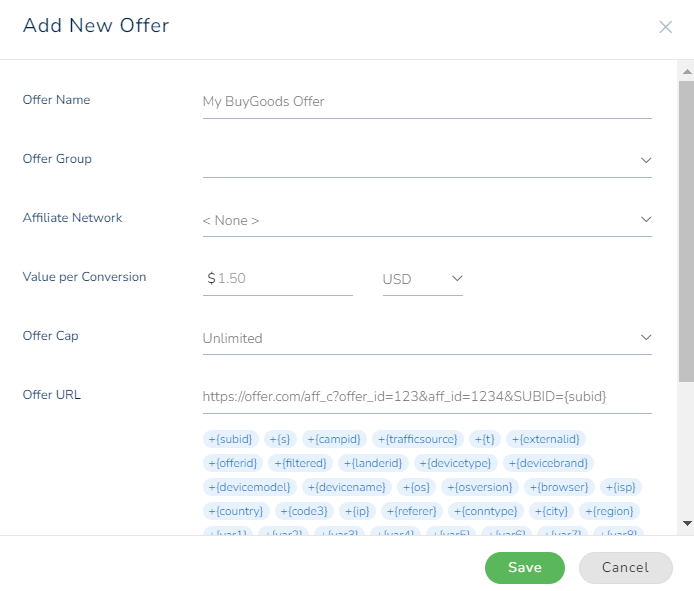The width and height of the screenshot is (694, 591).
Task: Insert the +{subid} token
Action: coord(231,439)
